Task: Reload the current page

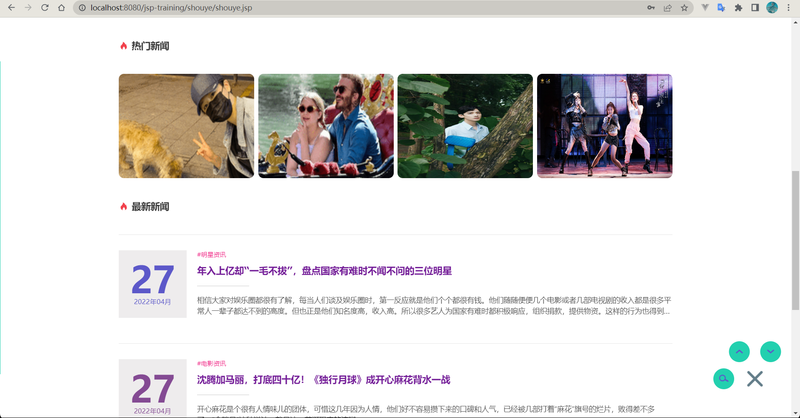Action: 45,8
